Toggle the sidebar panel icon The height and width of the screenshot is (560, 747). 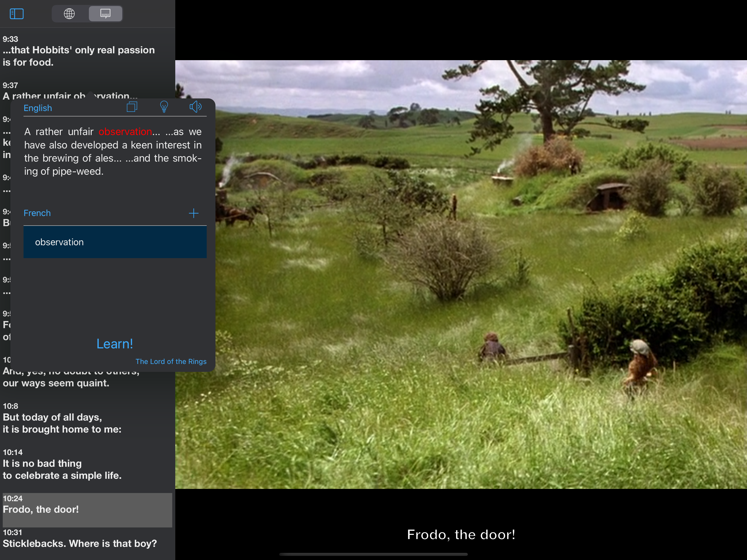[16, 14]
